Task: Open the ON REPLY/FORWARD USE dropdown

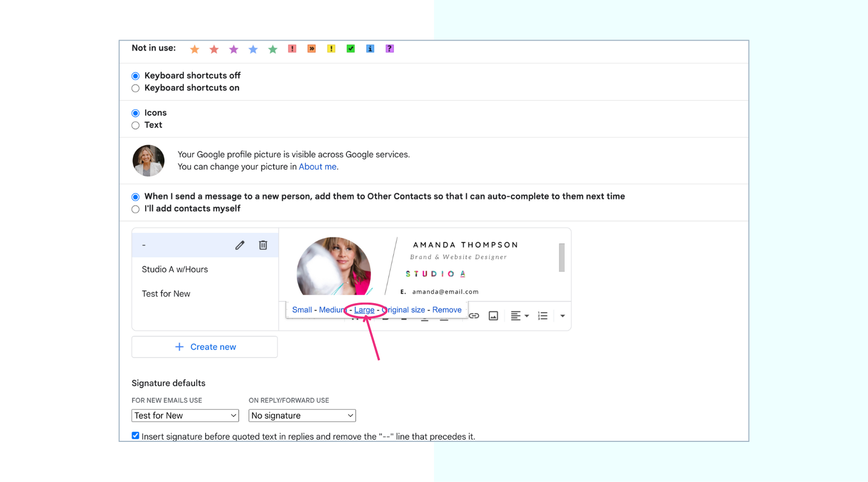Action: click(x=302, y=415)
